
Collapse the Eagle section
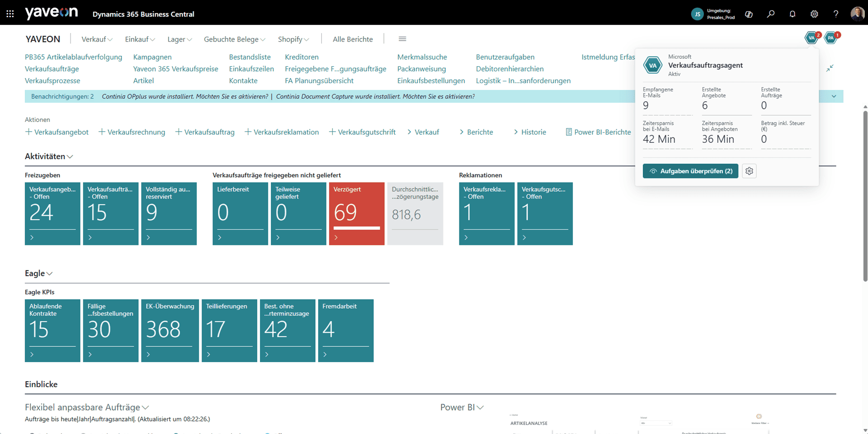pos(39,274)
